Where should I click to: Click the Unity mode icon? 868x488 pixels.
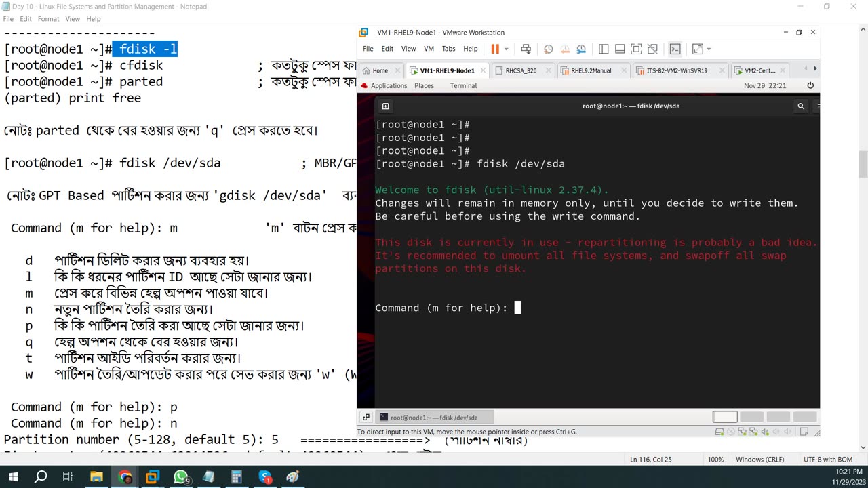(652, 49)
